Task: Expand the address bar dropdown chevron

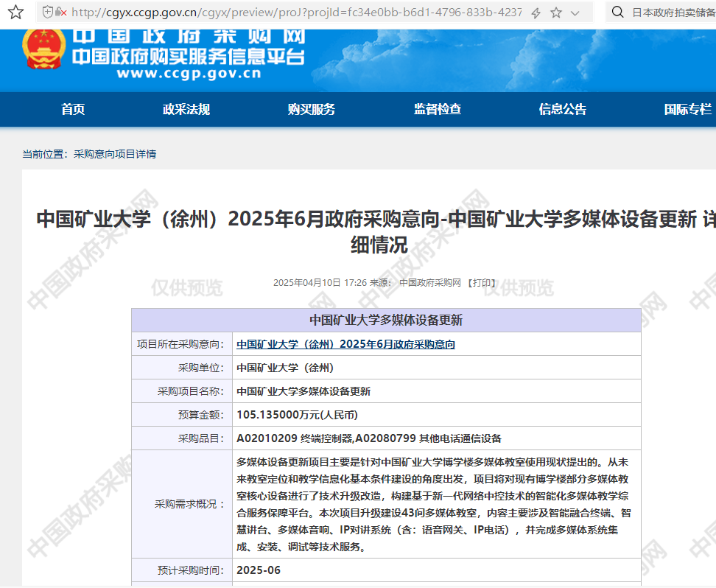Action: [575, 13]
